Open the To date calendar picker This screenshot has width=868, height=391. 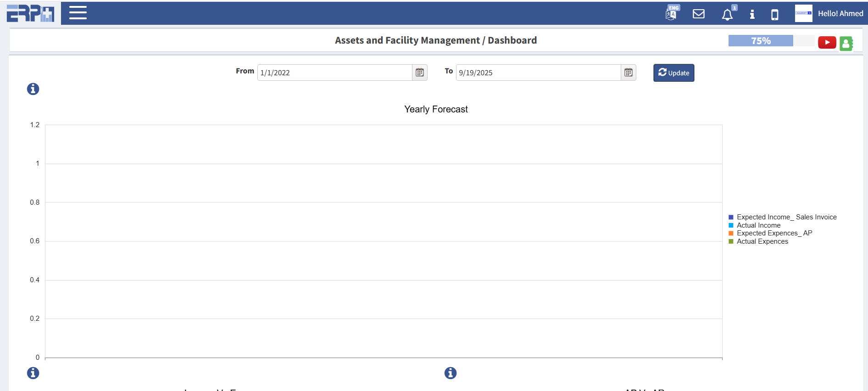(x=628, y=73)
